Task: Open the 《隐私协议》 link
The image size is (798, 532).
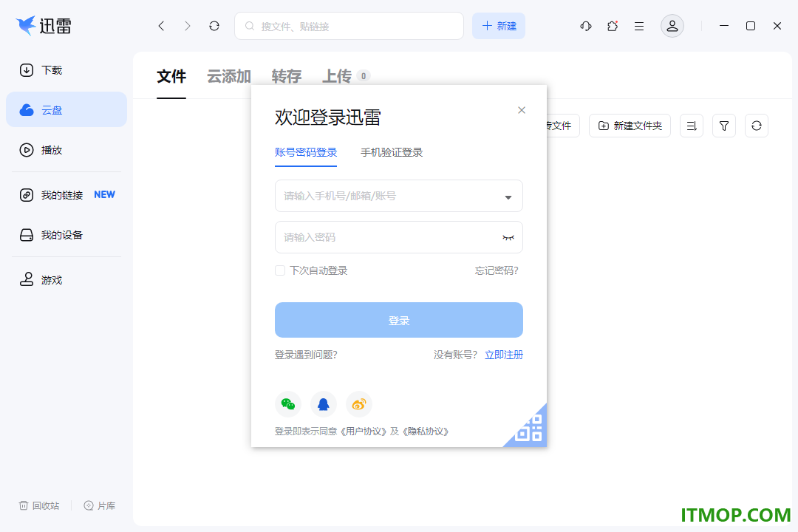Action: pyautogui.click(x=426, y=432)
